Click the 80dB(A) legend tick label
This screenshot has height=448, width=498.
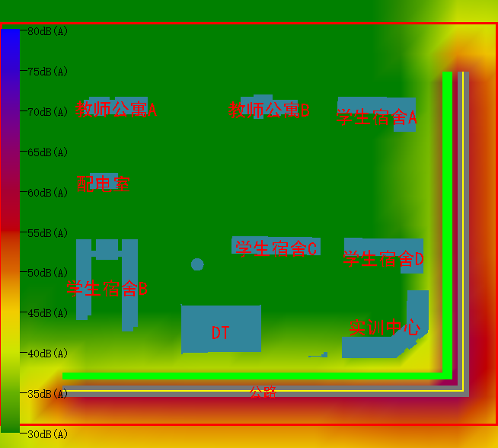tap(46, 31)
